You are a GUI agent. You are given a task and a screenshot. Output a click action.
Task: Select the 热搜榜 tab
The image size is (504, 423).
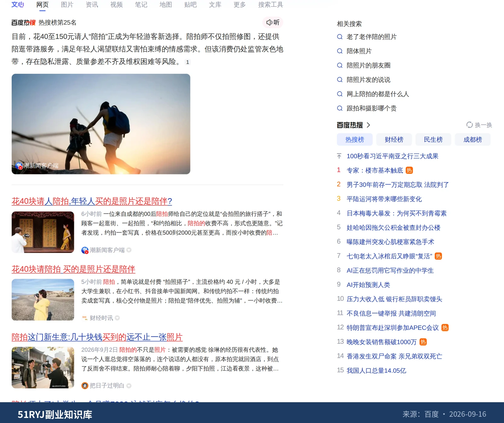[x=355, y=140]
